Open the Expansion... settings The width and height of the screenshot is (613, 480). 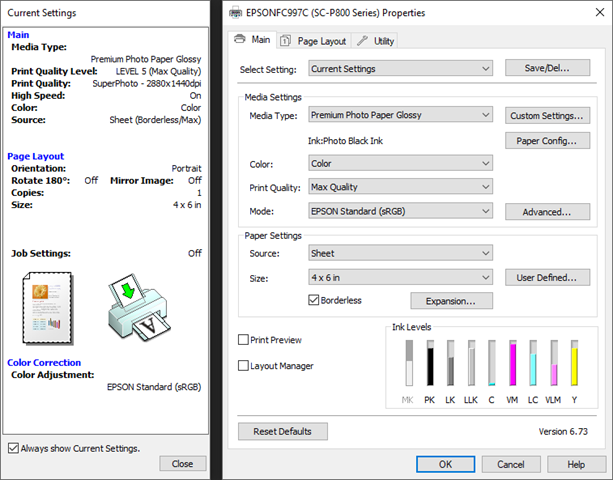452,301
